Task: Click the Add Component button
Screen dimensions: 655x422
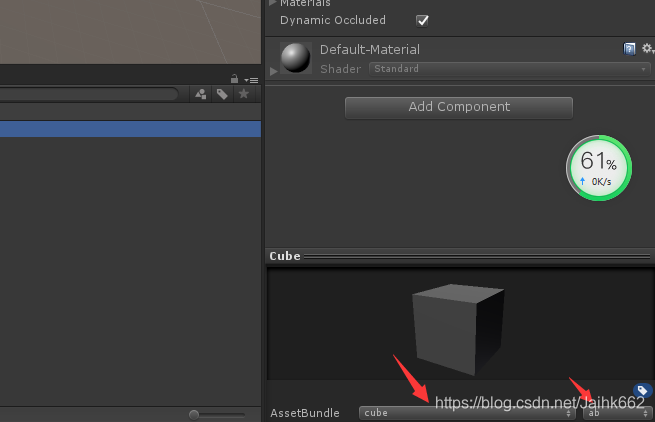Action: tap(459, 107)
